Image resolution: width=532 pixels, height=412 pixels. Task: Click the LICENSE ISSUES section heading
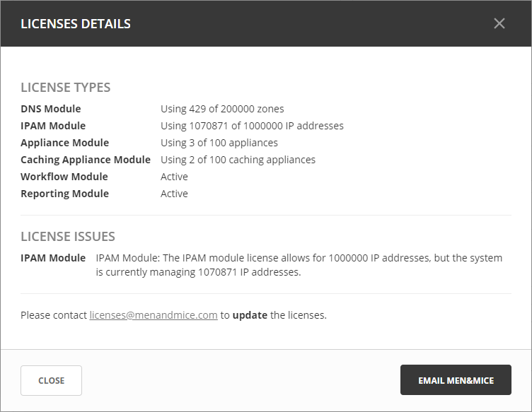click(67, 236)
